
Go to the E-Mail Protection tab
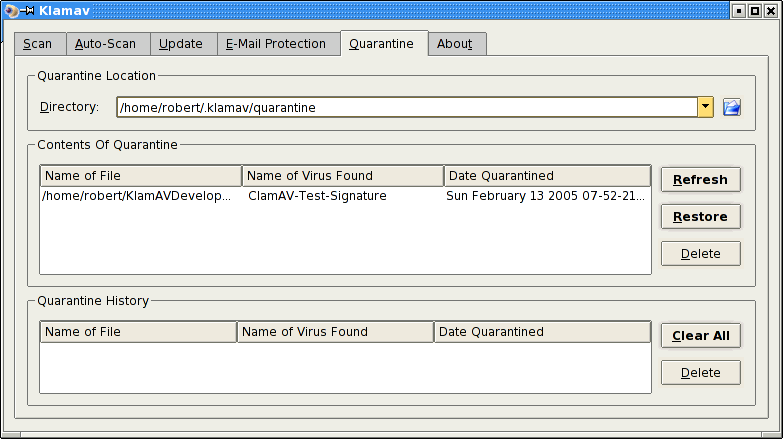coord(279,44)
